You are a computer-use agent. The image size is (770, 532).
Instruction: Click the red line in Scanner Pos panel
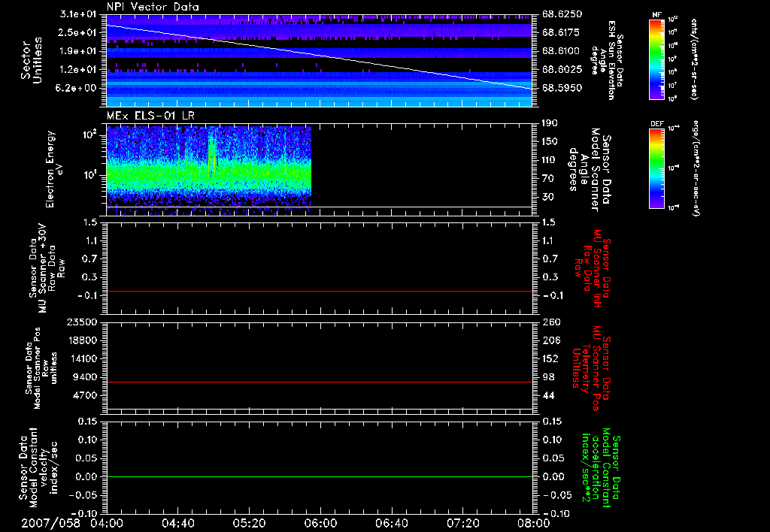(319, 382)
